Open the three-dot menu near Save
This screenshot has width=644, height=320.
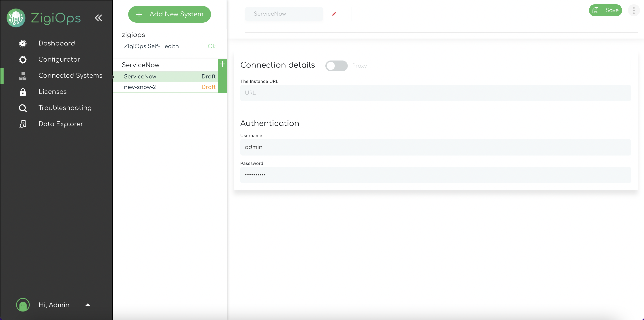coord(634,11)
